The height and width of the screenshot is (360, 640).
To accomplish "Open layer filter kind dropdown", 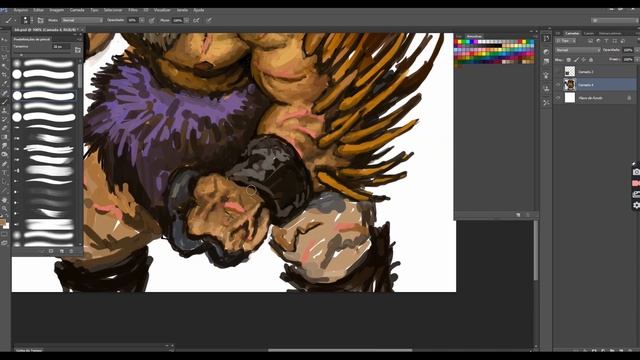I will tap(567, 41).
